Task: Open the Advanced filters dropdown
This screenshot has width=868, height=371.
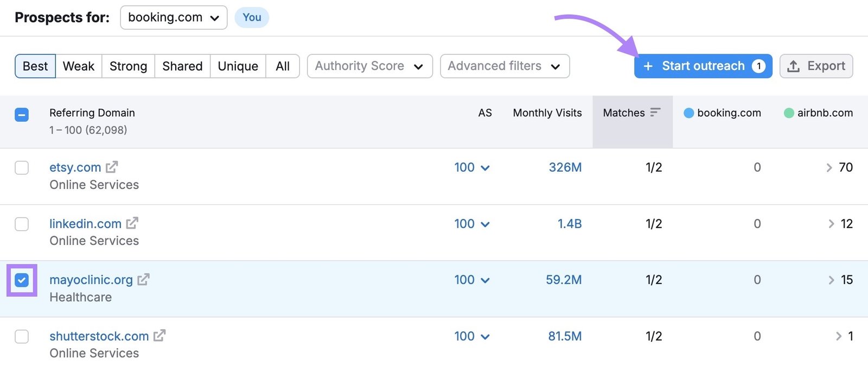Action: click(505, 66)
